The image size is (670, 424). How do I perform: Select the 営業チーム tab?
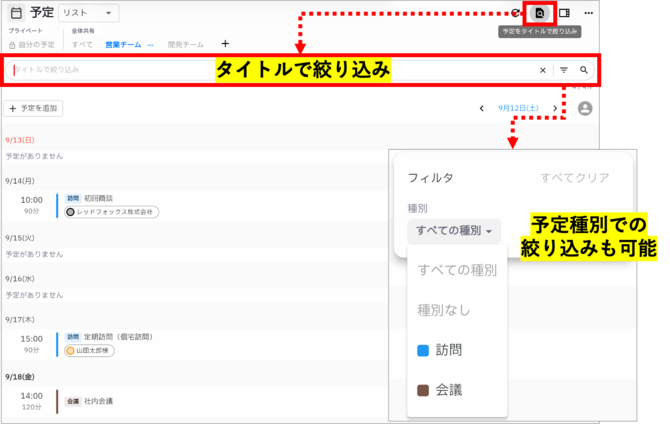(123, 44)
